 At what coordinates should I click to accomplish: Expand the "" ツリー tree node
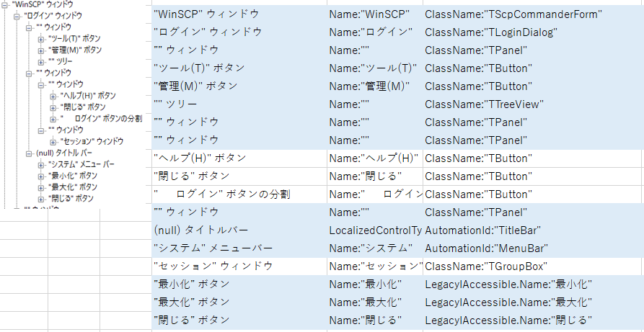pos(41,63)
